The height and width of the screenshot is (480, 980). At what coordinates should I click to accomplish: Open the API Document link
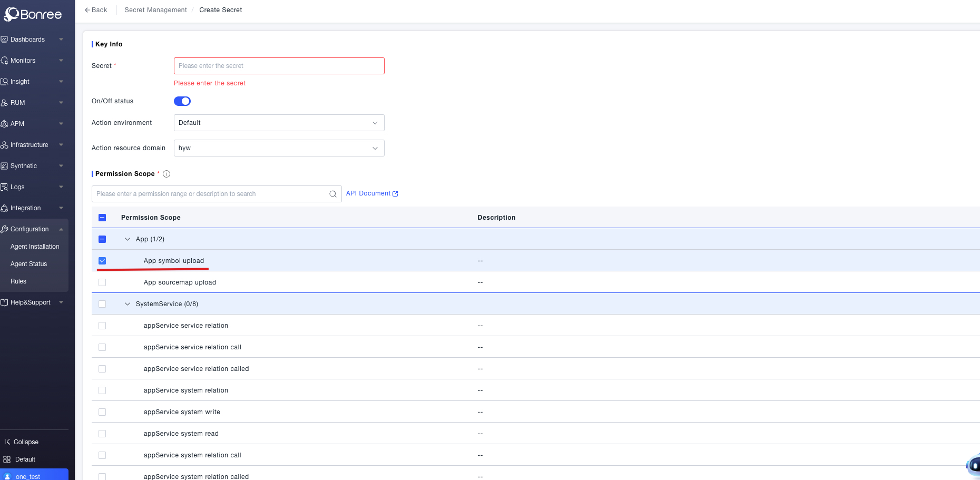(368, 193)
